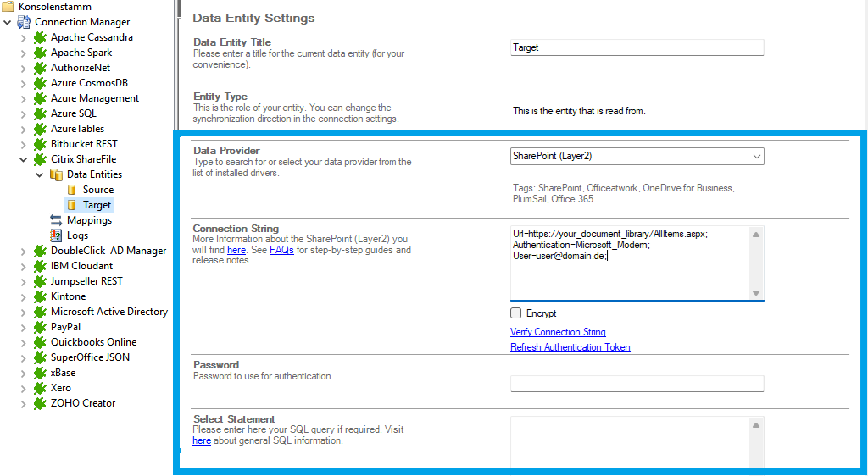The width and height of the screenshot is (868, 476).
Task: Click the Apache Cassandra puzzle icon
Action: pyautogui.click(x=40, y=37)
